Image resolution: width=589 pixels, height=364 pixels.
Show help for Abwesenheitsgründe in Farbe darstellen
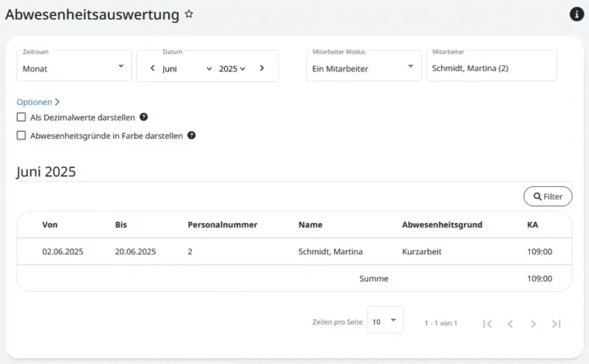point(191,136)
